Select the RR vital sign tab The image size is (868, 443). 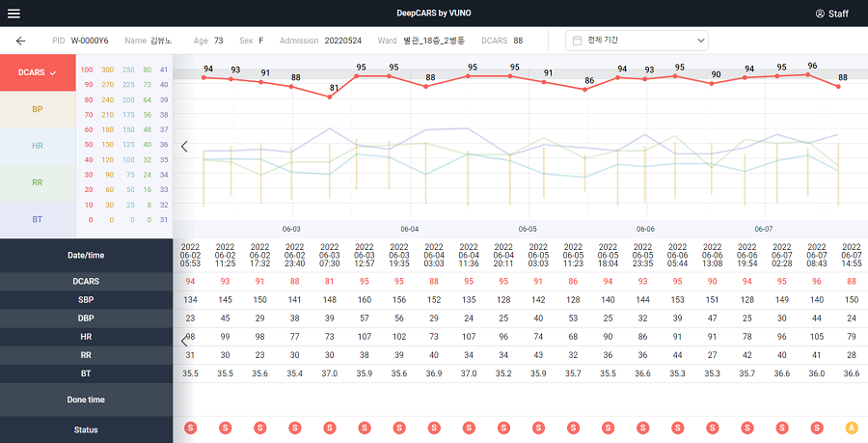click(x=38, y=182)
